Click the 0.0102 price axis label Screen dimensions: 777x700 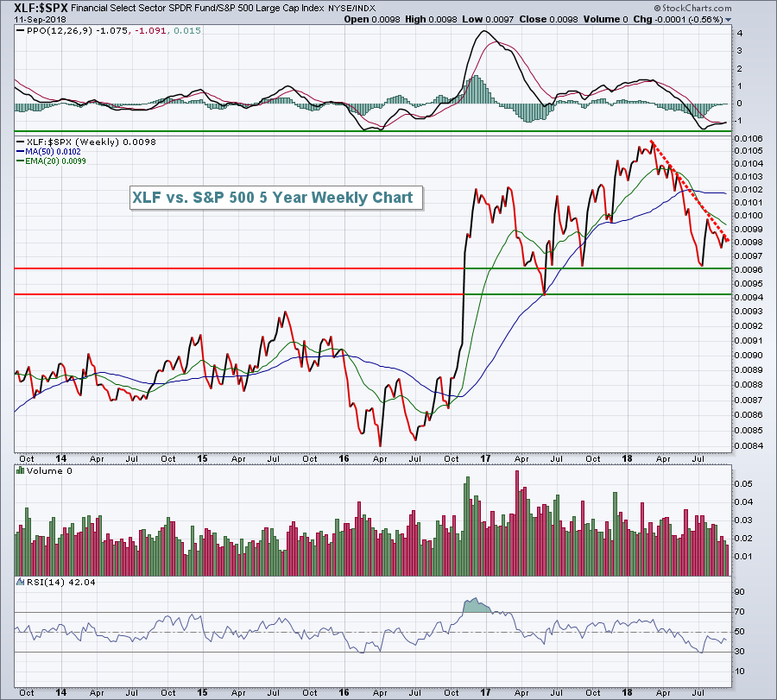pyautogui.click(x=749, y=190)
